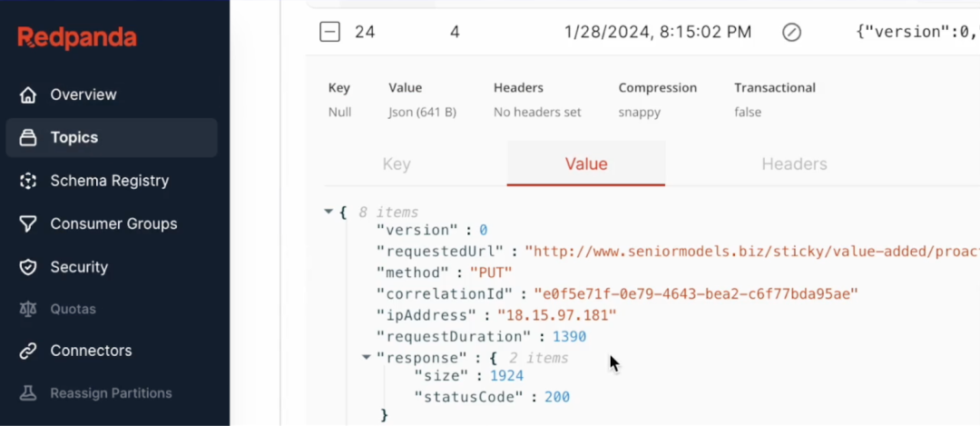This screenshot has width=980, height=426.
Task: Click the Reassign Partitions flask icon
Action: tap(28, 393)
